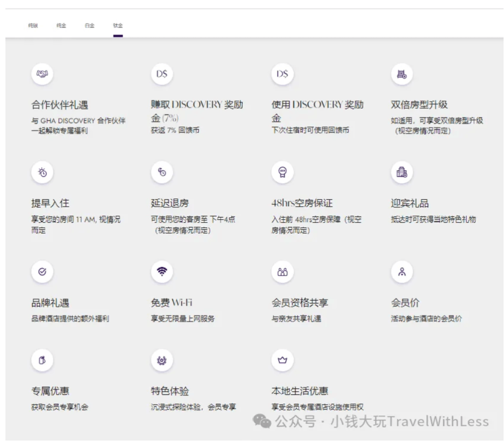Open the 纯金 tier tab

click(61, 26)
